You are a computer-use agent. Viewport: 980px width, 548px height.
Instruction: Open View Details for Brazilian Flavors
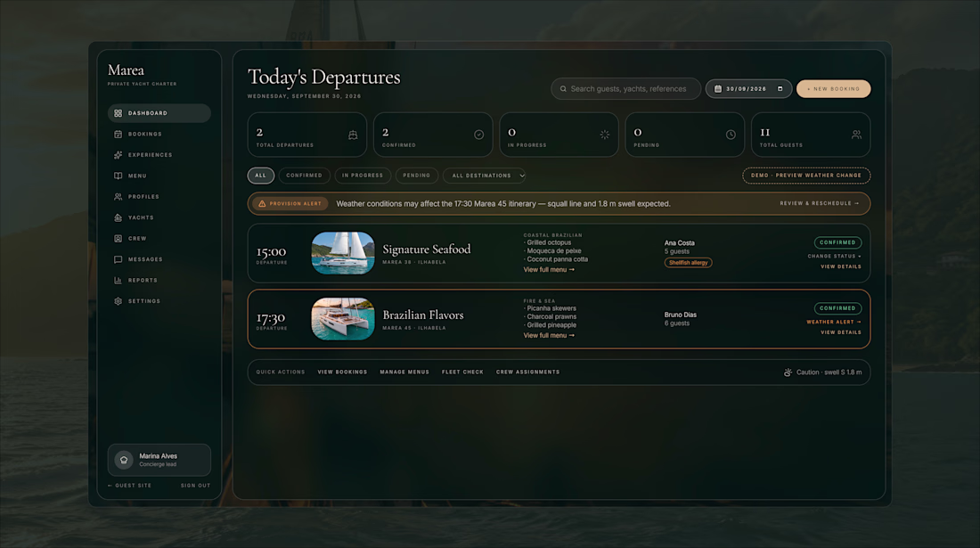pos(841,332)
